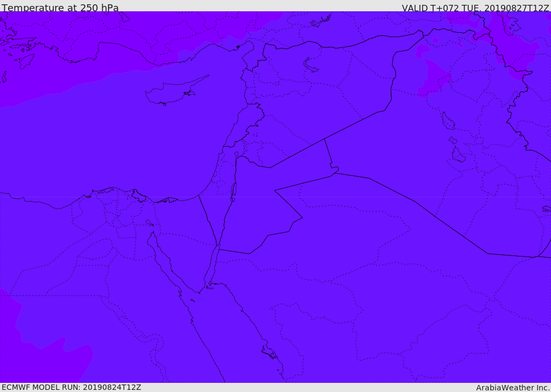
Task: Click the 'ArabiaWeather Inc' credit text
Action: coord(512,388)
